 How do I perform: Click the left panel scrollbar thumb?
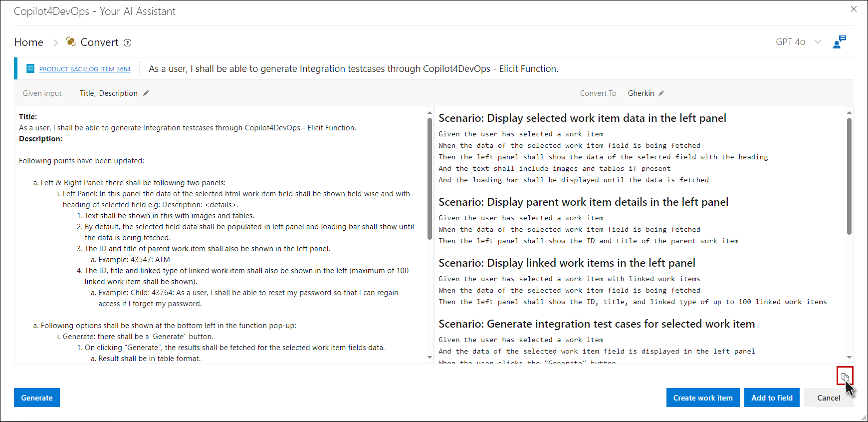coord(430,178)
